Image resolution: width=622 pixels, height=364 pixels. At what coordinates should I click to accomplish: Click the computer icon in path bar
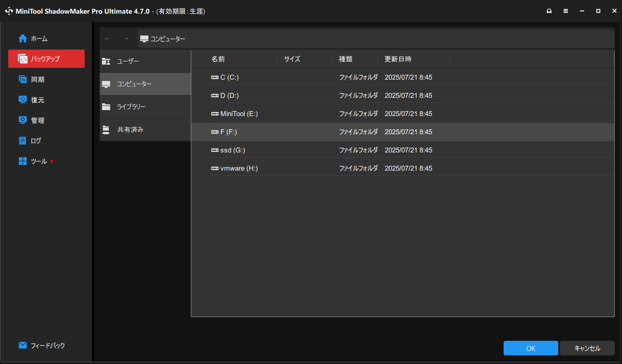pyautogui.click(x=144, y=39)
